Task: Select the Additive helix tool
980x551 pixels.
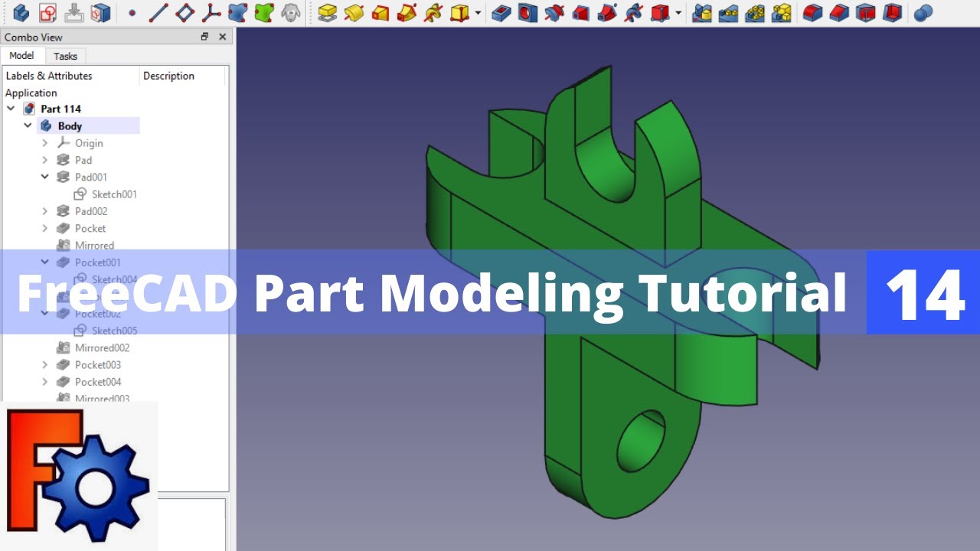Action: point(433,12)
